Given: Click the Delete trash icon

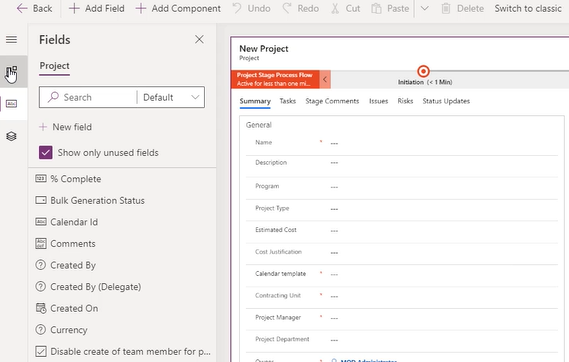Looking at the screenshot, I should tap(446, 8).
